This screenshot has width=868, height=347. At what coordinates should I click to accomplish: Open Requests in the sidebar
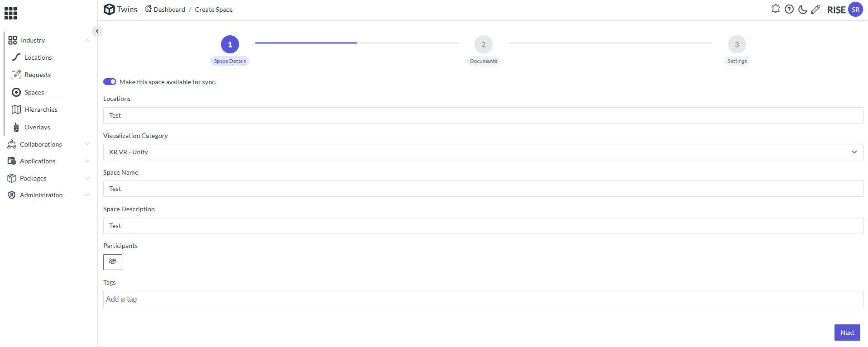pos(38,75)
